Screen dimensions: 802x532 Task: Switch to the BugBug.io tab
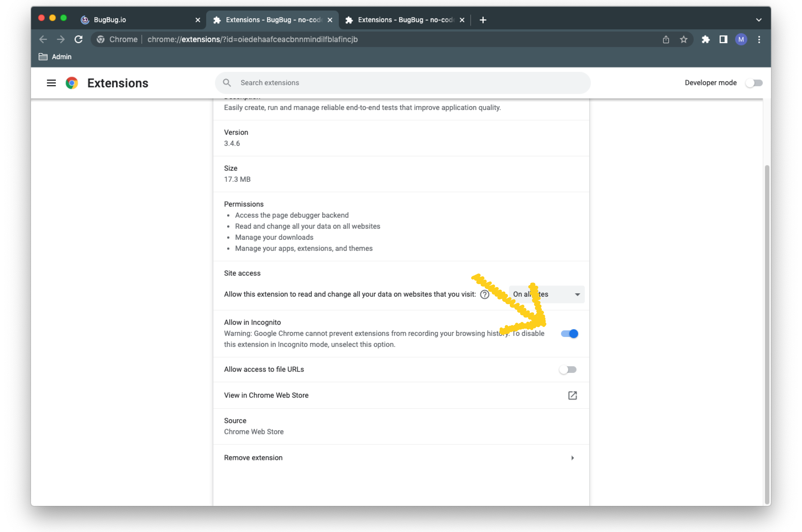tap(139, 20)
